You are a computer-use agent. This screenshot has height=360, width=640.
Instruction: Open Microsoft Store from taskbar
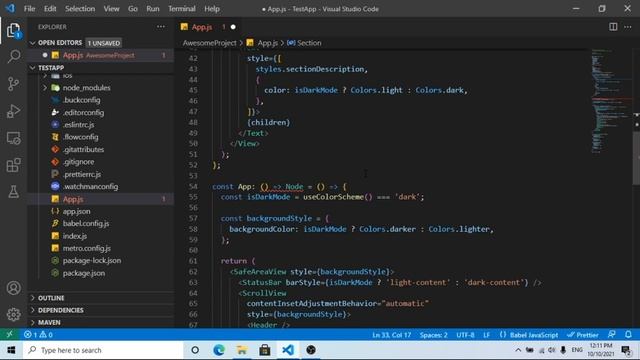click(x=264, y=350)
